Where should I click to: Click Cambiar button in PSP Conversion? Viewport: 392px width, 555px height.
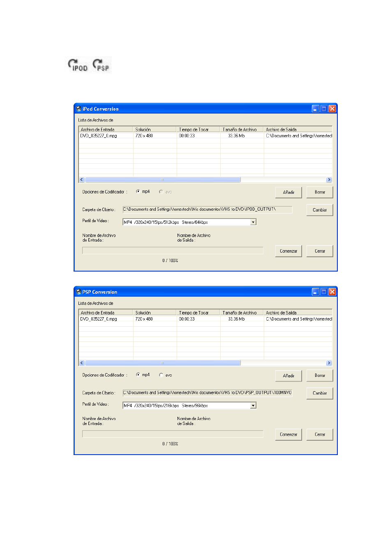point(320,393)
